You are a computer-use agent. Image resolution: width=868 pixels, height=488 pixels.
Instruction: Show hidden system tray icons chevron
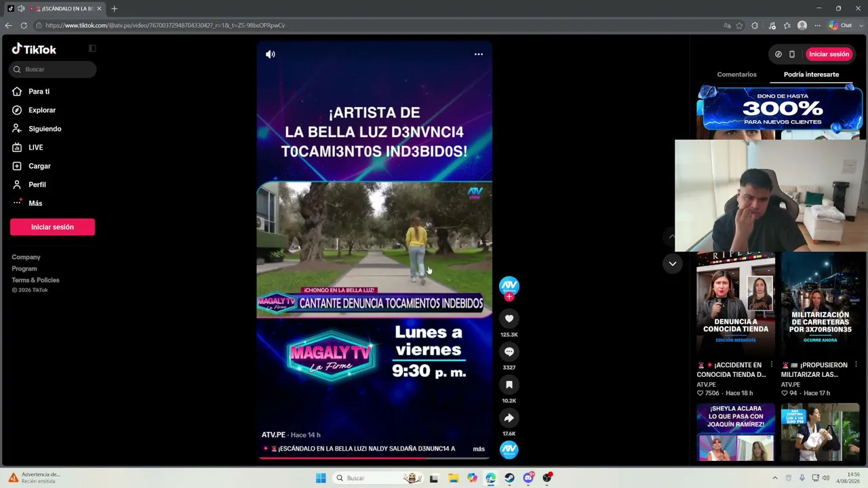click(775, 478)
